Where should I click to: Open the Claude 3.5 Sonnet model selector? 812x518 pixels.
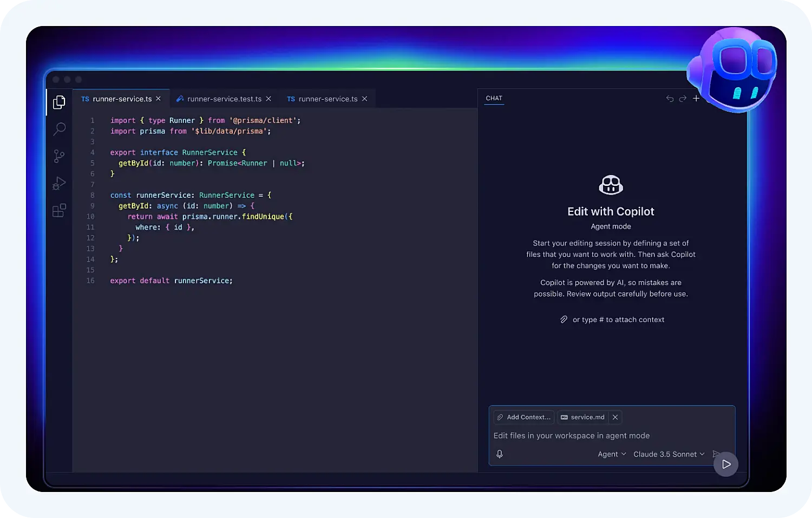(x=668, y=454)
